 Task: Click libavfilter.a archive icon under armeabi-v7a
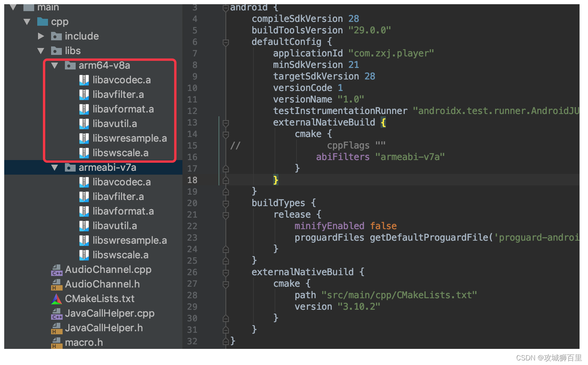point(84,197)
